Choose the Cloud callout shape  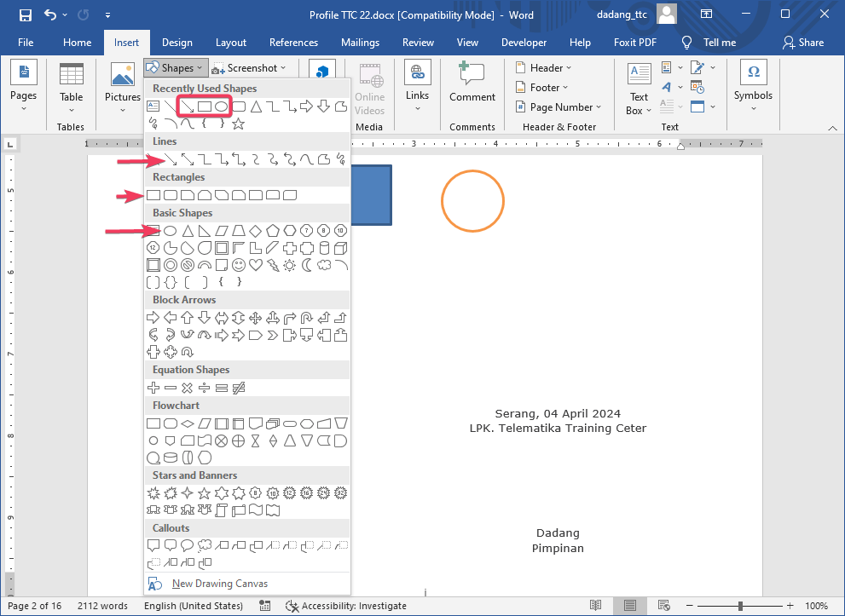tap(205, 546)
